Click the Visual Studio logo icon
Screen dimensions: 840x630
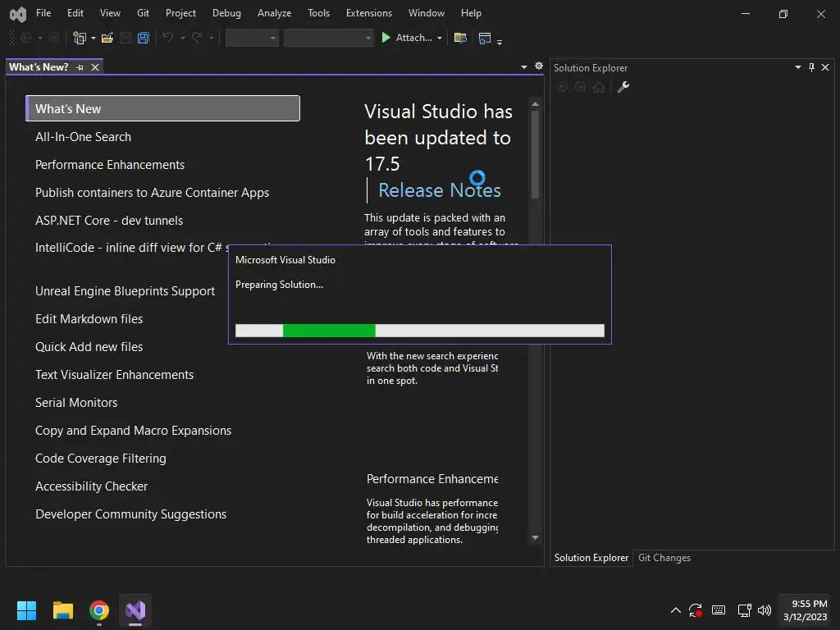click(18, 14)
